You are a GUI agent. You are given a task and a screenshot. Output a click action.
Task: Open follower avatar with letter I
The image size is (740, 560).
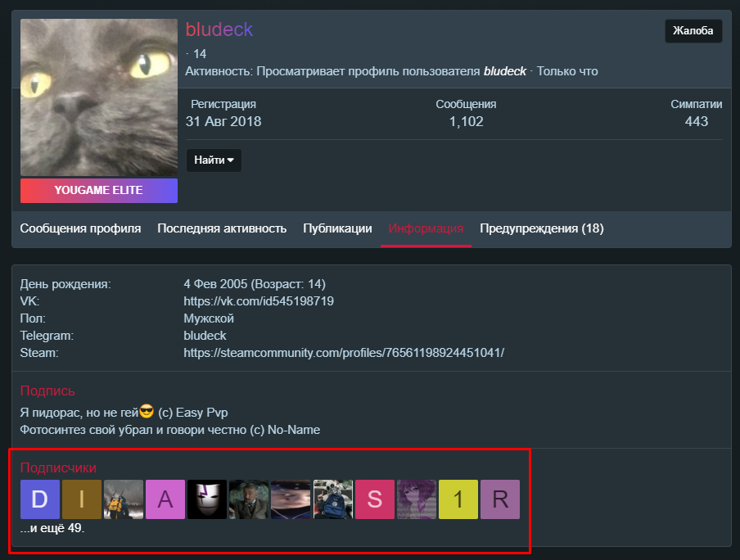(82, 499)
